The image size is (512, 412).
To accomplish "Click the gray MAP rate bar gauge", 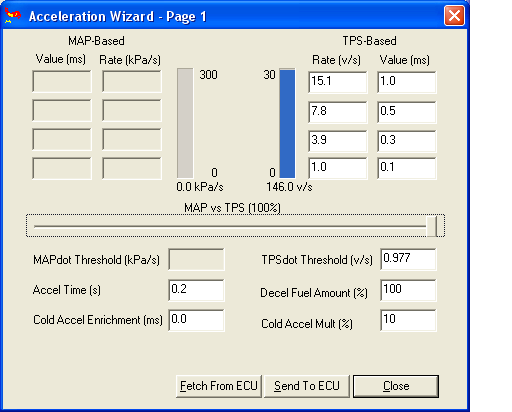I will tap(185, 123).
